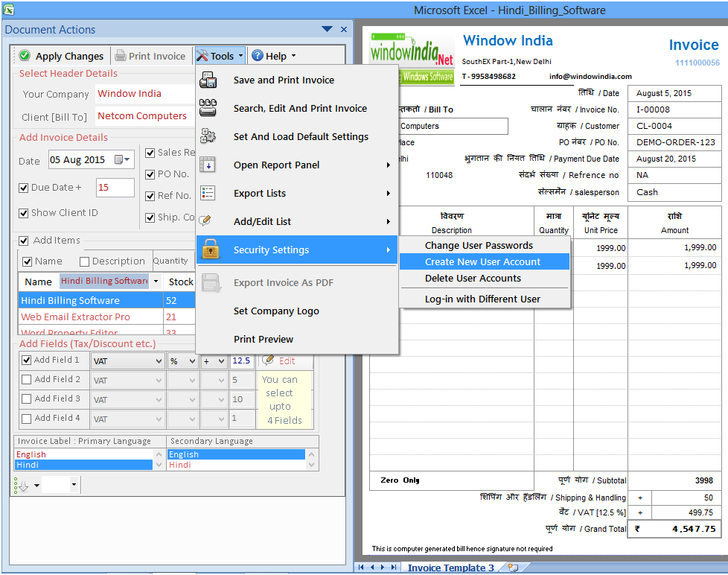Expand the item Name combo box arrow

click(156, 282)
